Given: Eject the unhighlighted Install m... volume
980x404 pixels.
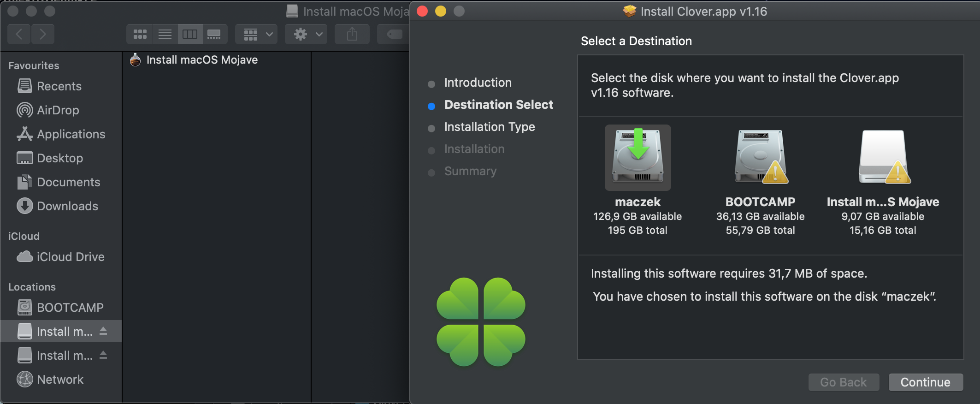Looking at the screenshot, I should click(x=103, y=355).
